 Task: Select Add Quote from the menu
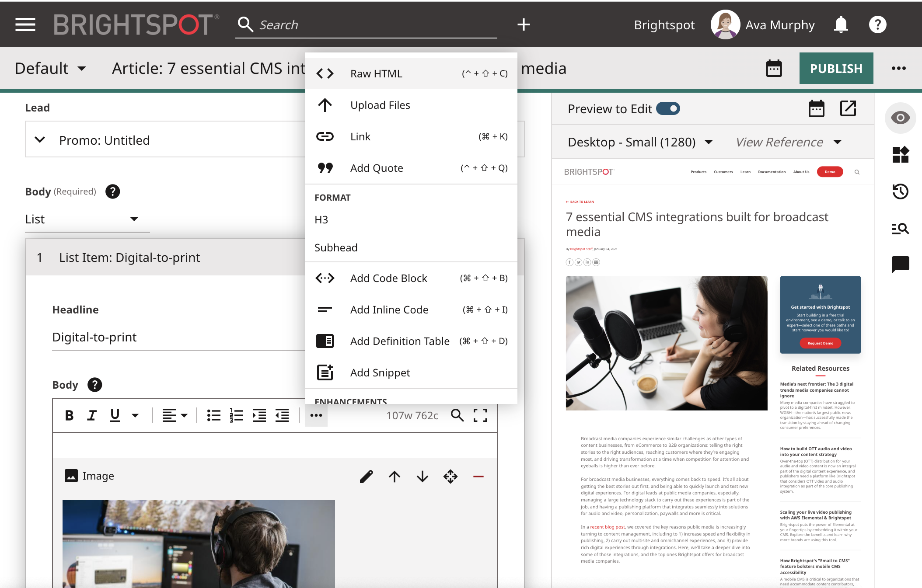tap(411, 168)
